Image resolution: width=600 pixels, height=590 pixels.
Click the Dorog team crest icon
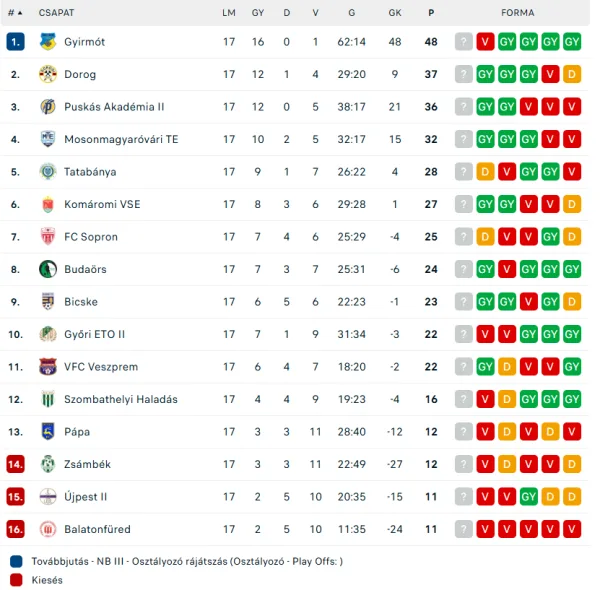point(48,74)
